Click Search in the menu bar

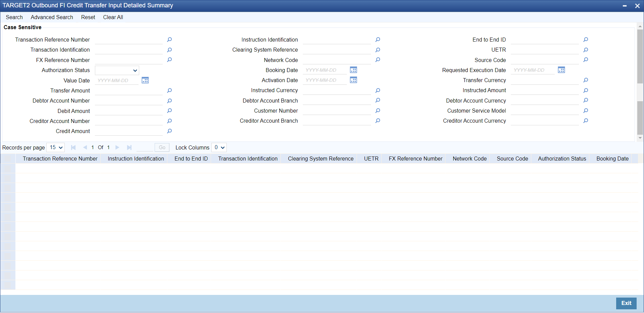pos(14,17)
